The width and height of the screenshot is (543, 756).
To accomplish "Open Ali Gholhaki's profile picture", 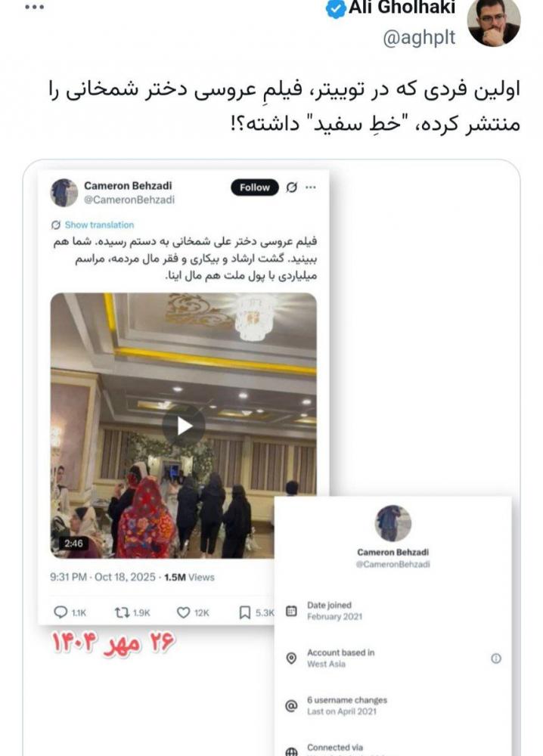I will (x=493, y=22).
